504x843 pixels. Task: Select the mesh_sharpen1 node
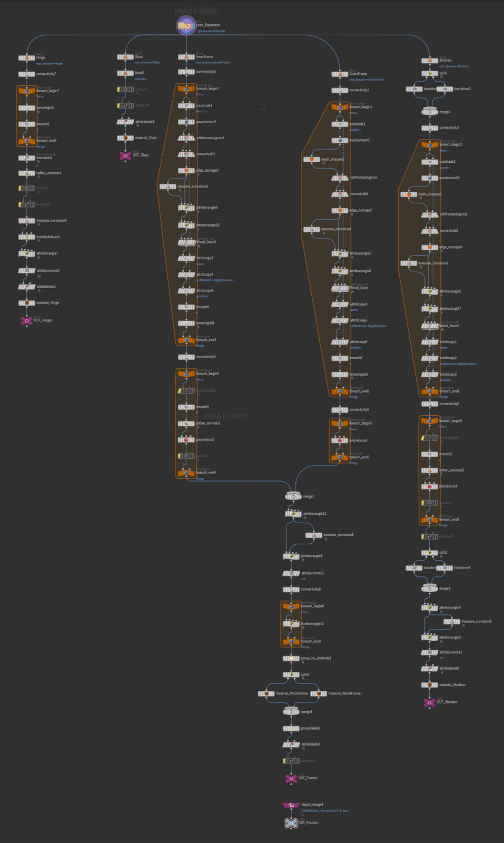pos(312,159)
